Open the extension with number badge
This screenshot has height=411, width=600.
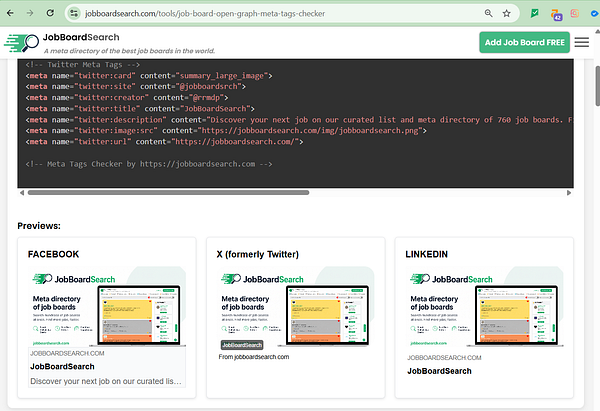(556, 15)
